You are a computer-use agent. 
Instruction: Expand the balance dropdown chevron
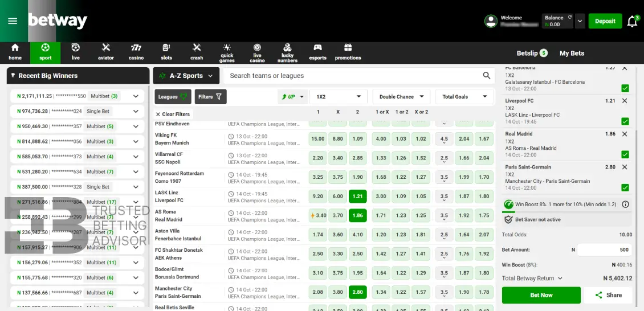pos(580,21)
